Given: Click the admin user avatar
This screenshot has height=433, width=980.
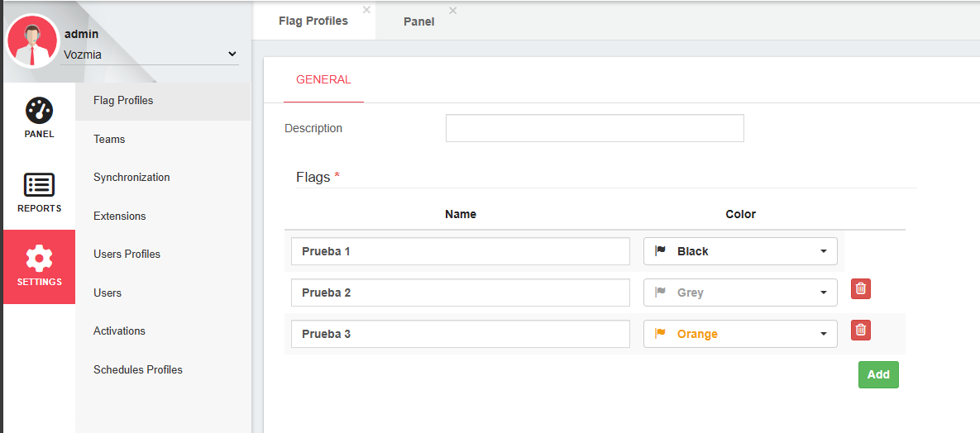Looking at the screenshot, I should (32, 42).
